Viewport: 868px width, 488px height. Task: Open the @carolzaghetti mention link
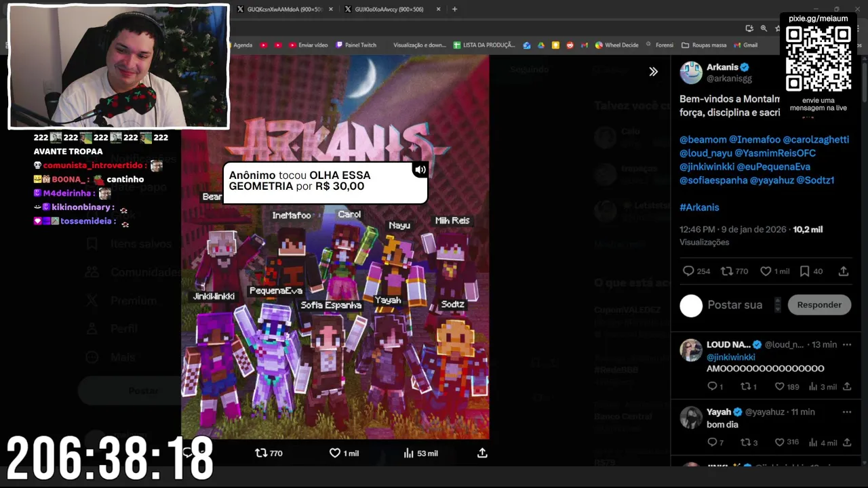coord(816,140)
